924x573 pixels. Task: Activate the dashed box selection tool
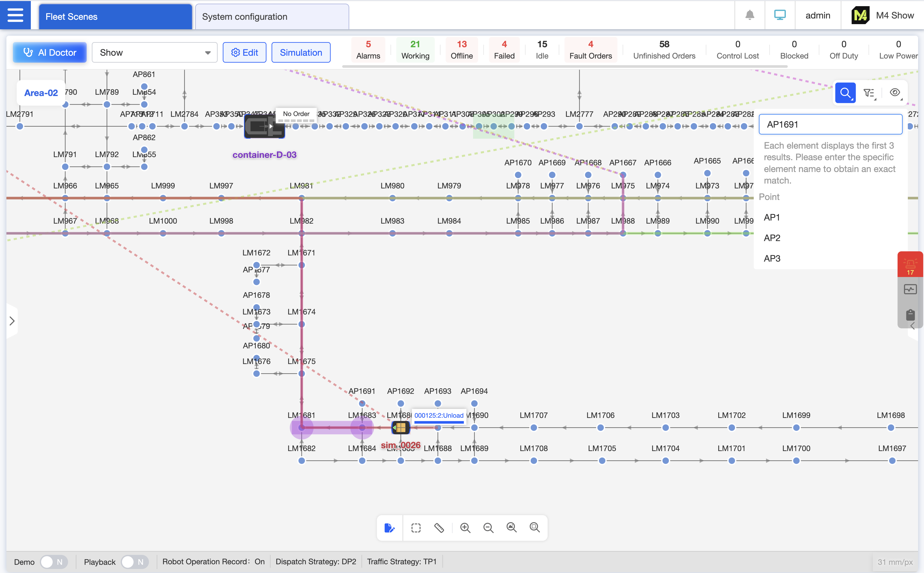pyautogui.click(x=416, y=528)
